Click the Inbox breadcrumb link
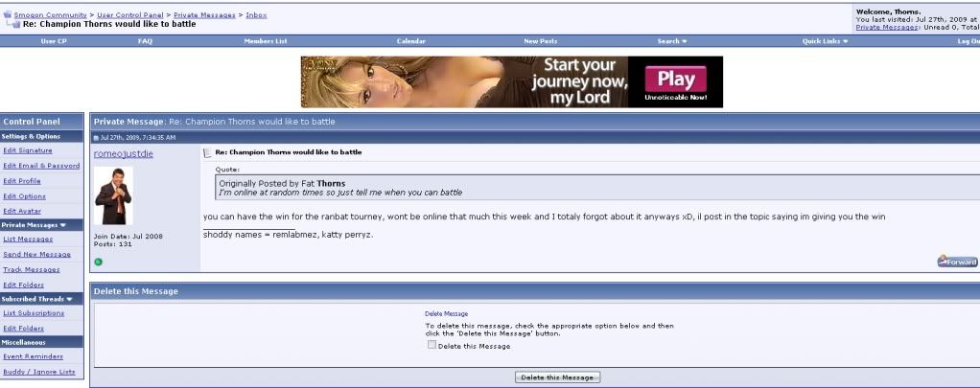This screenshot has height=388, width=980. tap(256, 15)
